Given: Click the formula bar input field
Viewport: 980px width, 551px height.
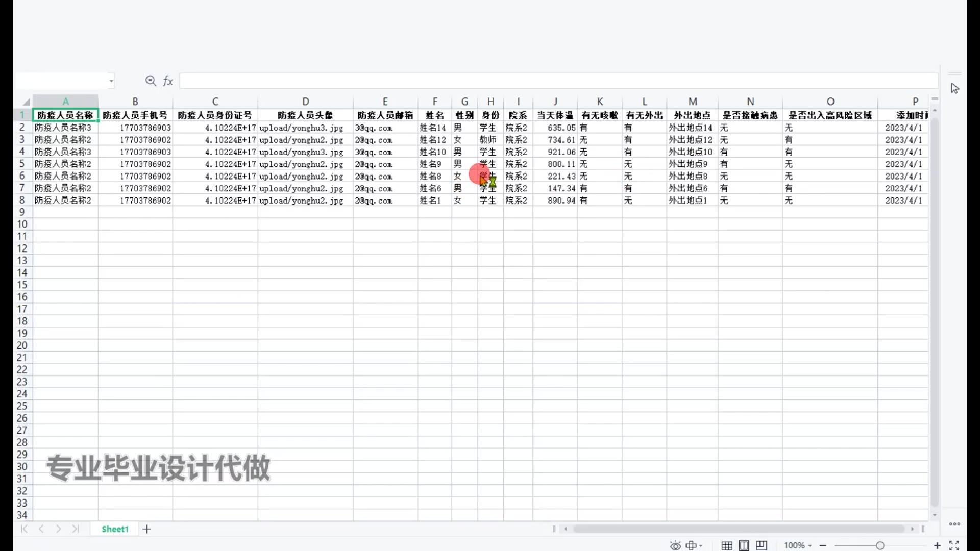Looking at the screenshot, I should 558,81.
